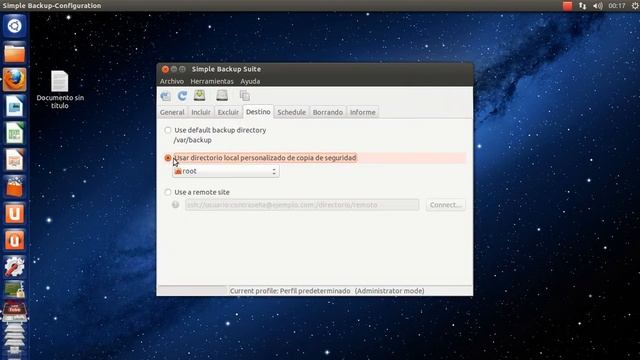This screenshot has width=640, height=360.
Task: Click the blue reload toolbar icon
Action: [182, 96]
